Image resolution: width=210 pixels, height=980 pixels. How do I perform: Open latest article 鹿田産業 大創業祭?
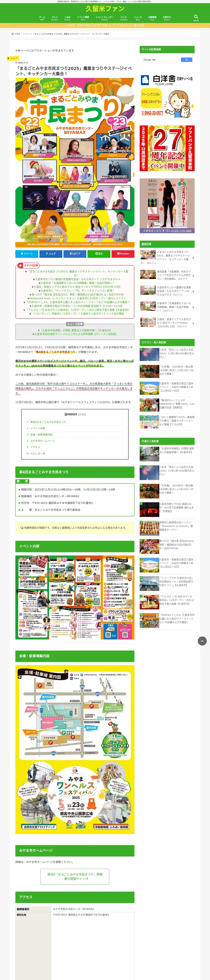(167, 275)
